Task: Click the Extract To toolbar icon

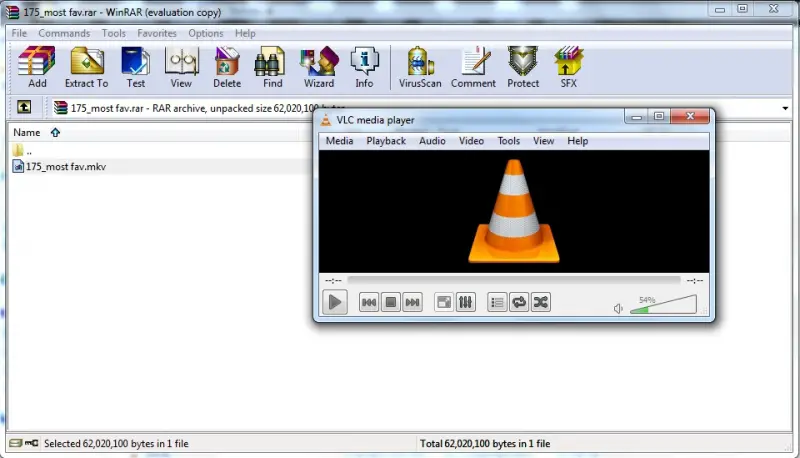Action: (x=86, y=67)
